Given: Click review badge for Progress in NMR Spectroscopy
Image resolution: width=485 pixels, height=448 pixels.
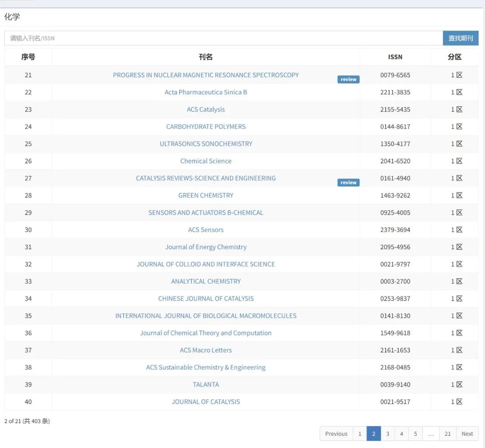Looking at the screenshot, I should pyautogui.click(x=348, y=80).
